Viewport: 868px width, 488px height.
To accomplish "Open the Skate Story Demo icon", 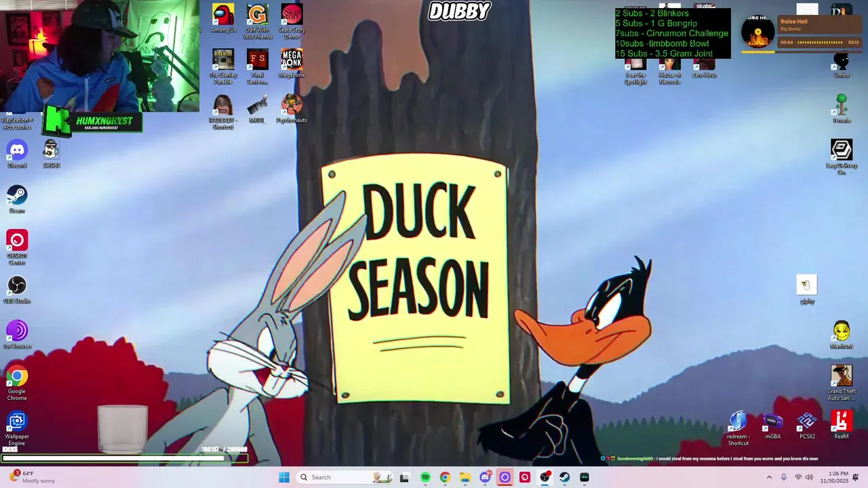I will tap(292, 22).
